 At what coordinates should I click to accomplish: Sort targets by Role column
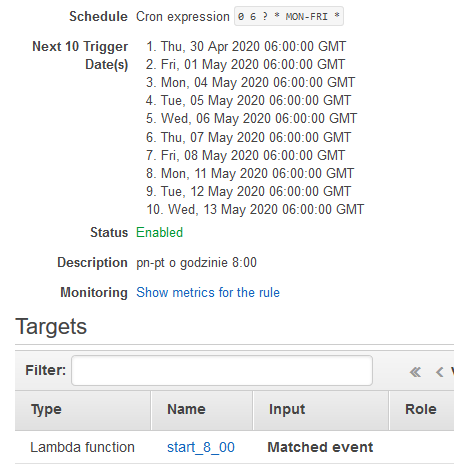tap(422, 410)
